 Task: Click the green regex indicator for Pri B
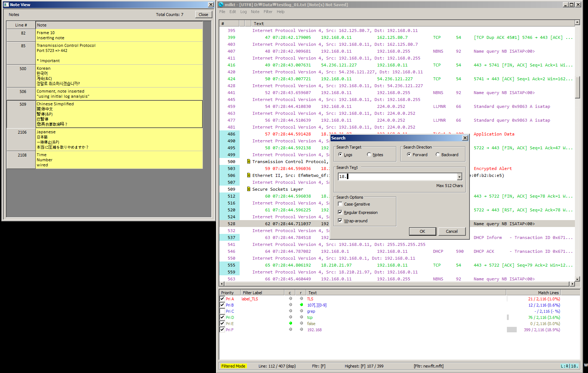pyautogui.click(x=301, y=305)
